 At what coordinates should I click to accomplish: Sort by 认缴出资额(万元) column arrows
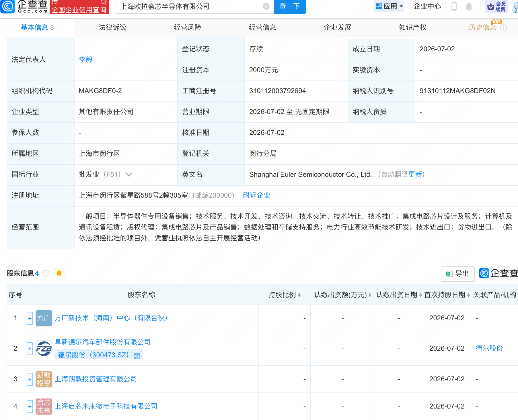click(370, 295)
